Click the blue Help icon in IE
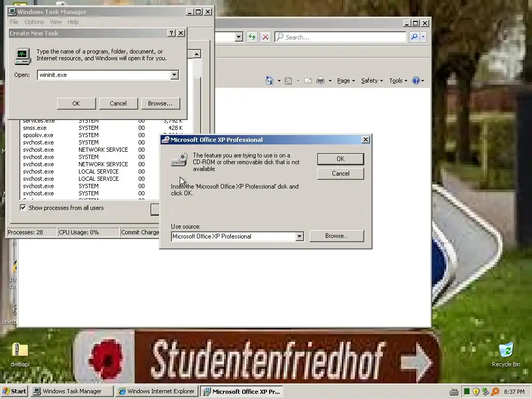This screenshot has width=532, height=399. (416, 81)
